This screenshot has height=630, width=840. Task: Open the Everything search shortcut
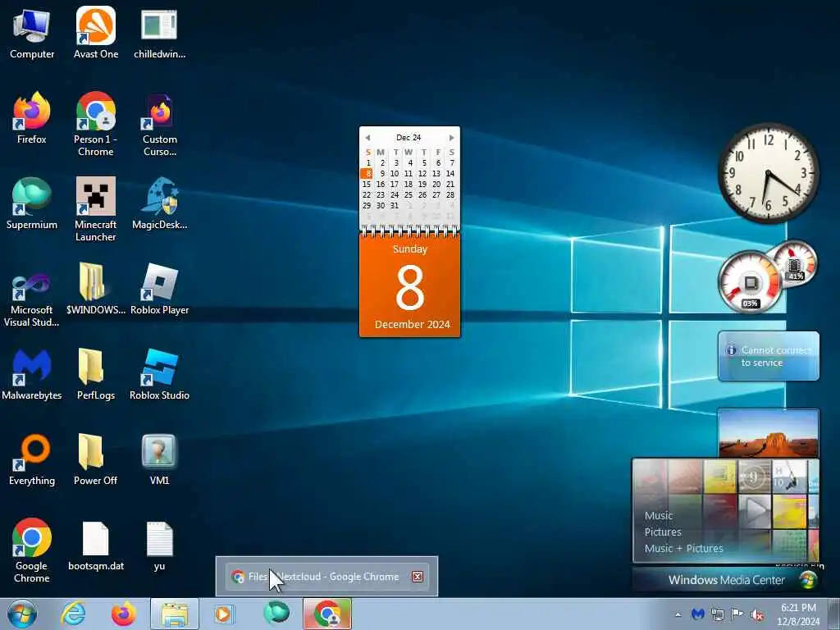pos(32,459)
